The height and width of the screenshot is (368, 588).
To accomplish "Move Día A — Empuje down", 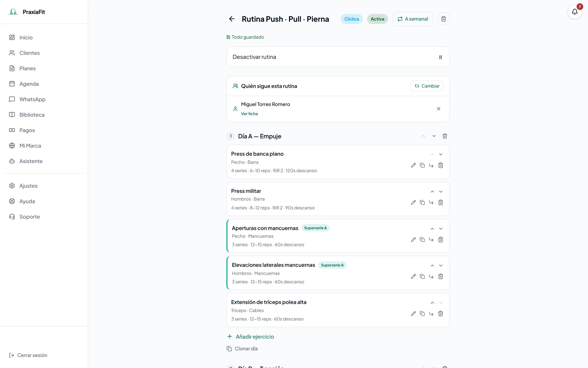I will point(434,136).
